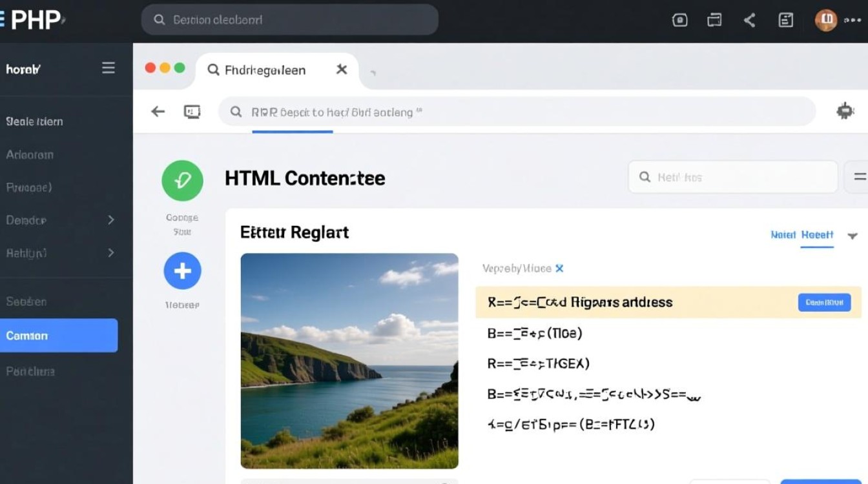Open Seale itiern in the sidebar
This screenshot has height=484, width=868.
coord(35,121)
